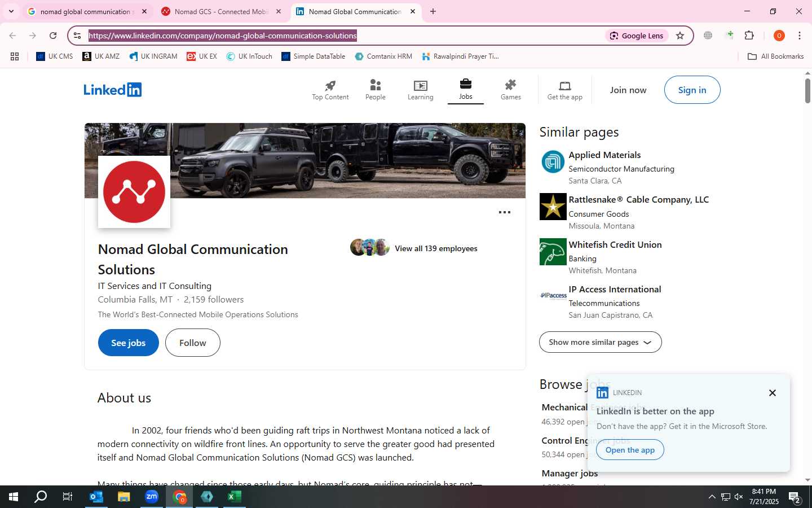Expand the tab search dropdown
The image size is (812, 508).
click(x=11, y=11)
